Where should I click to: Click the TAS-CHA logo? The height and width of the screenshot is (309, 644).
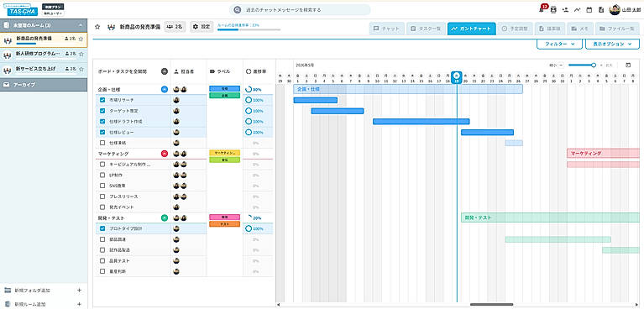20,10
